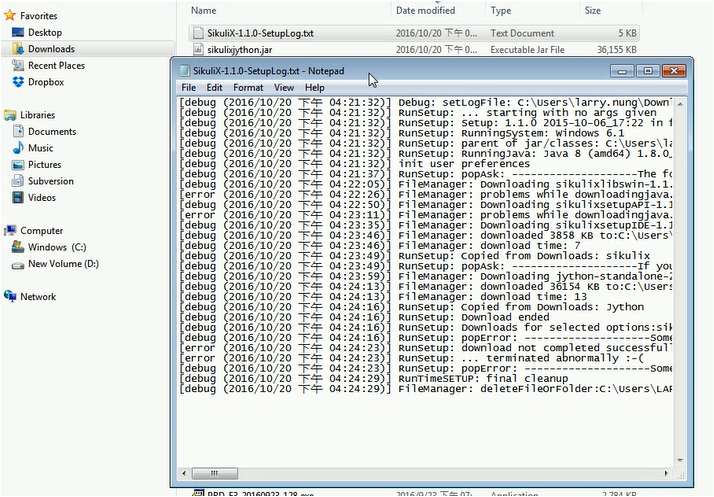Open the Notepad Format menu
Image resolution: width=714 pixels, height=497 pixels.
pyautogui.click(x=248, y=87)
